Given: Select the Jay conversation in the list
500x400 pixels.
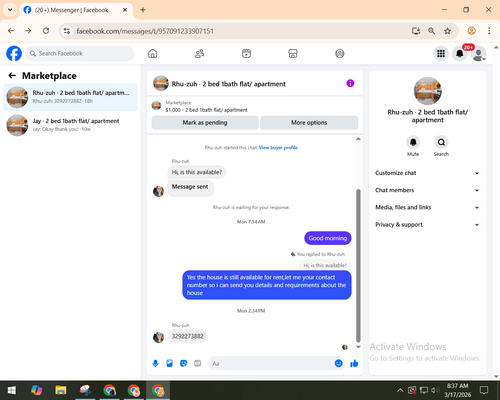Looking at the screenshot, I should pos(70,125).
